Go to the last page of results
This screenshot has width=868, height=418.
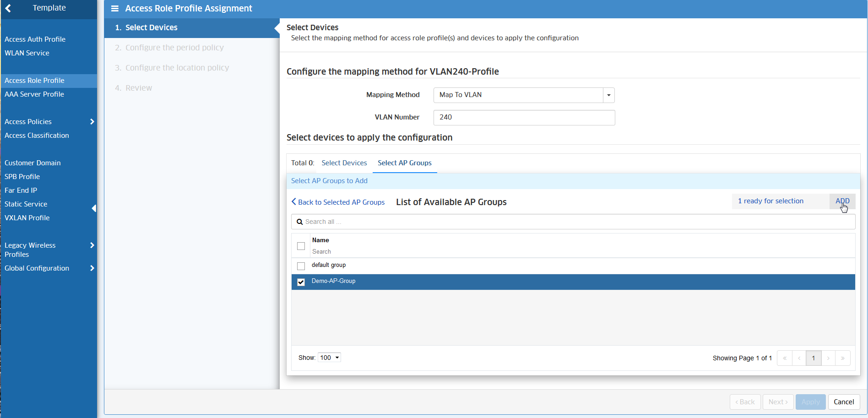842,358
